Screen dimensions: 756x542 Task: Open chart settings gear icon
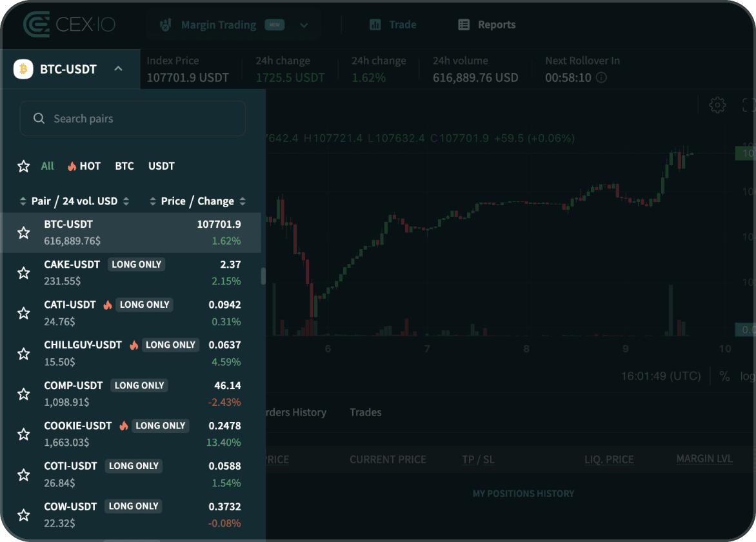[x=717, y=105]
